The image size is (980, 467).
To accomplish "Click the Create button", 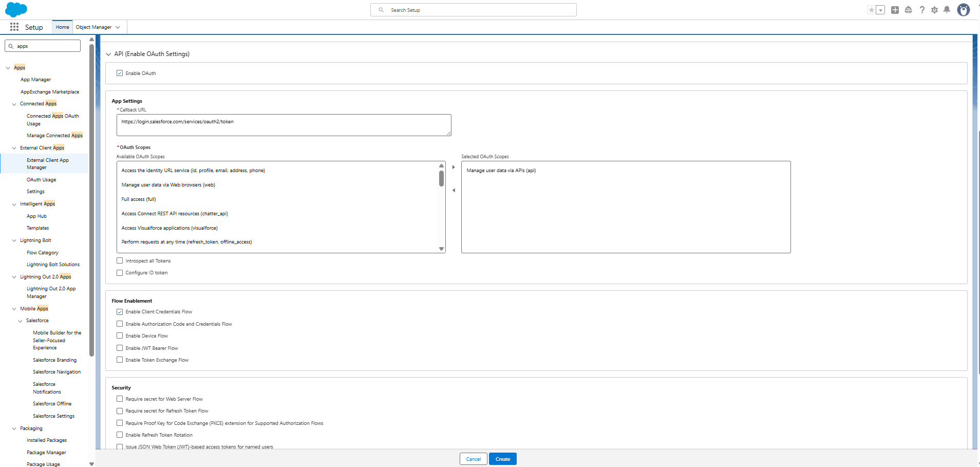I will tap(502, 459).
